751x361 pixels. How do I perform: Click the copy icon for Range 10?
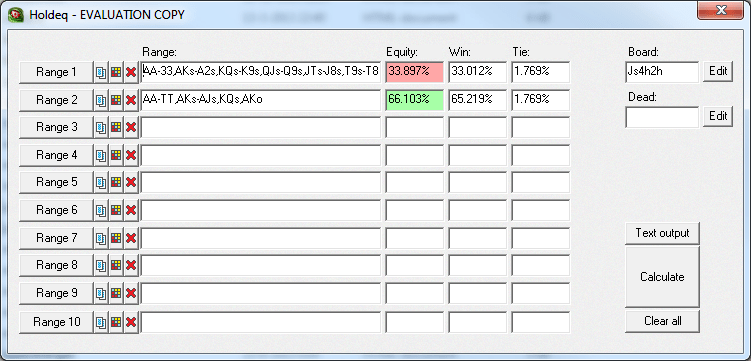click(101, 322)
